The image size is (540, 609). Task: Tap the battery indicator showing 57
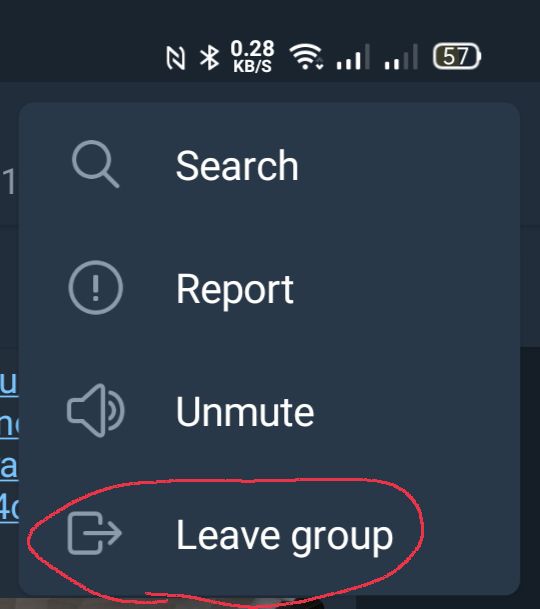tap(457, 56)
